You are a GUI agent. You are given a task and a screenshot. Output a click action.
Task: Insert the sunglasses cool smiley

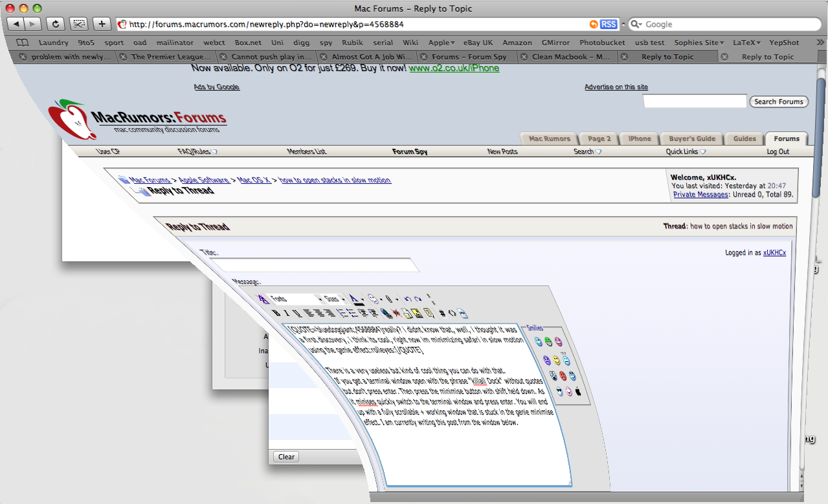coord(559,391)
